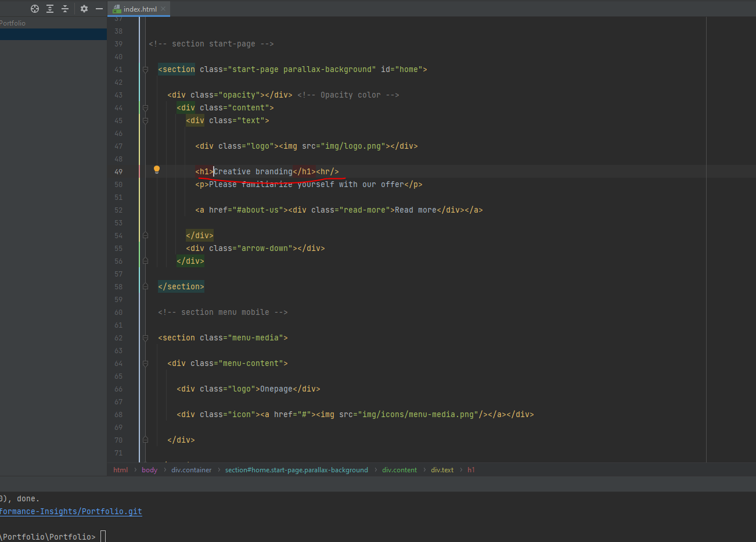Collapse the div content fold on line 44
The width and height of the screenshot is (756, 542).
click(145, 108)
